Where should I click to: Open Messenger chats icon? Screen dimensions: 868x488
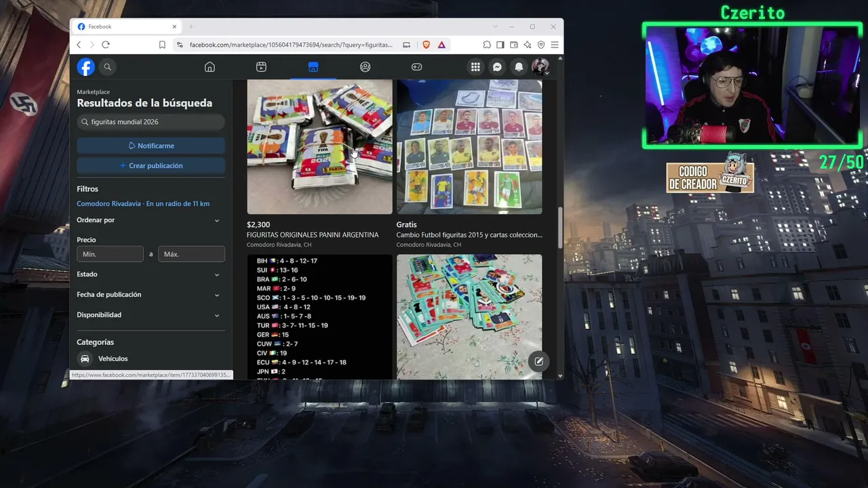pyautogui.click(x=497, y=67)
